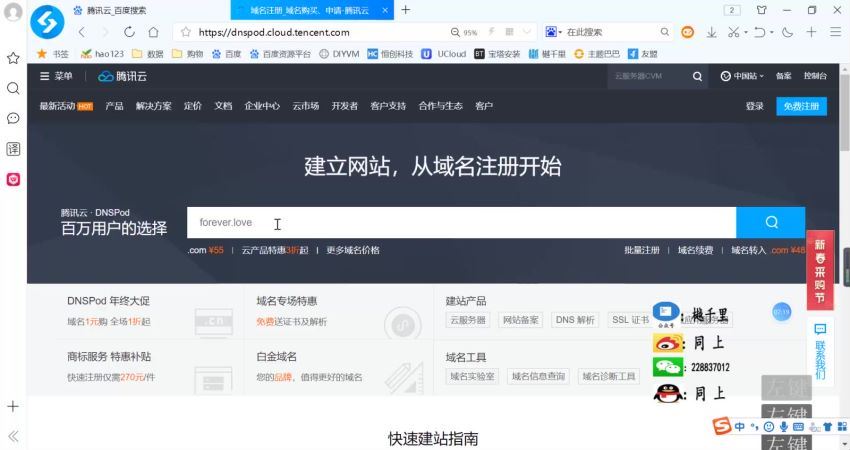Open 开发者 navigation item
The image size is (850, 450).
(345, 106)
